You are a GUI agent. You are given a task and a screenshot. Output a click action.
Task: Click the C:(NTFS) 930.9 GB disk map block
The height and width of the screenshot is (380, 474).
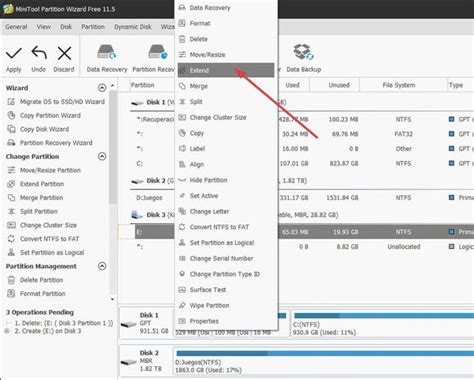(x=383, y=324)
